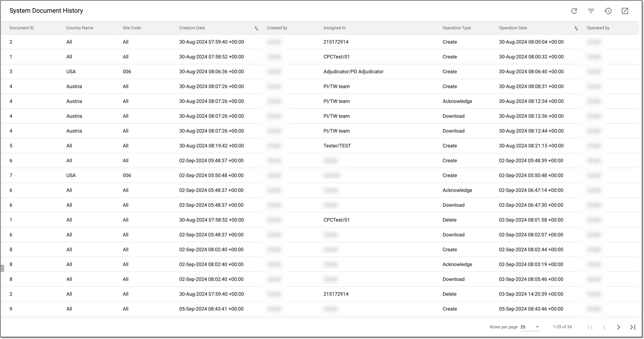Select 'Tester/TEST' assigned-to cell

[337, 146]
